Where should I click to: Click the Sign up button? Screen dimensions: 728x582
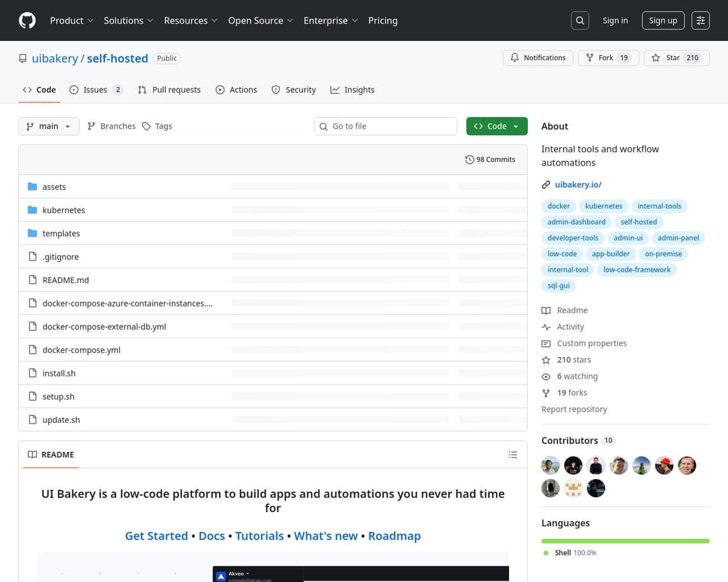[x=663, y=20]
